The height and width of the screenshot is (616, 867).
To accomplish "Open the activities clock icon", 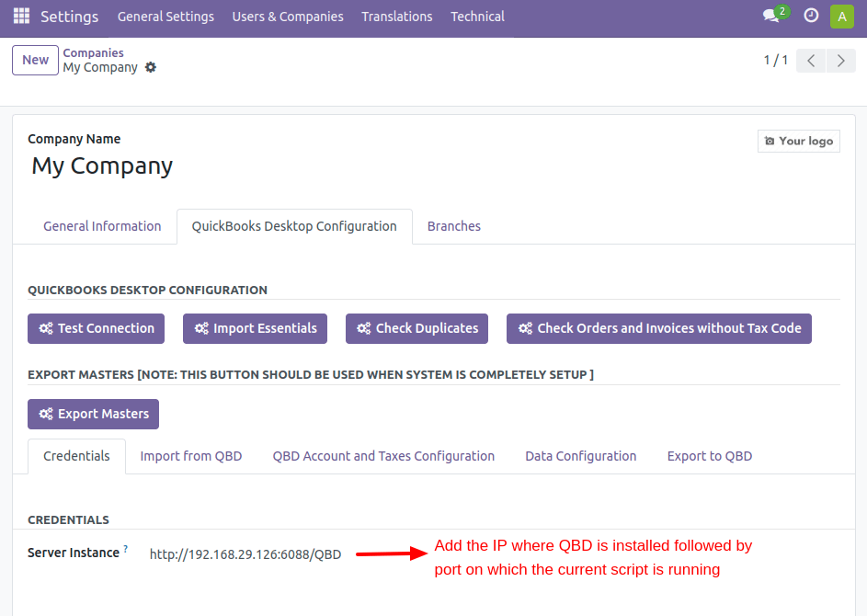I will tap(811, 16).
